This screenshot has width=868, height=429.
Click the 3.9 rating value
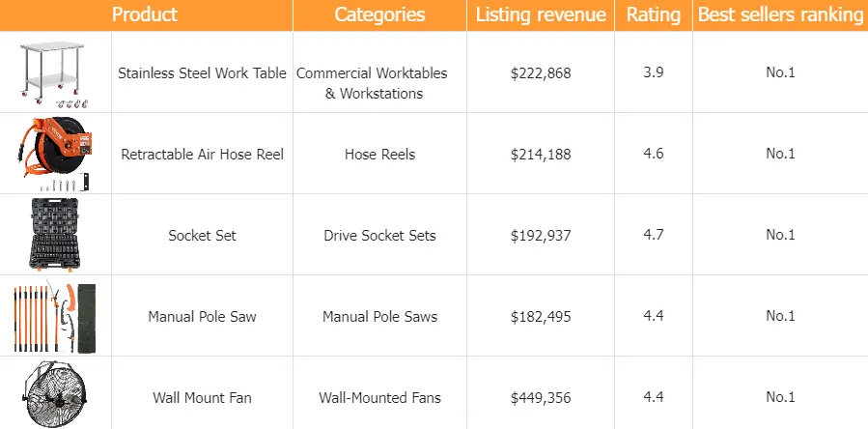click(x=654, y=73)
